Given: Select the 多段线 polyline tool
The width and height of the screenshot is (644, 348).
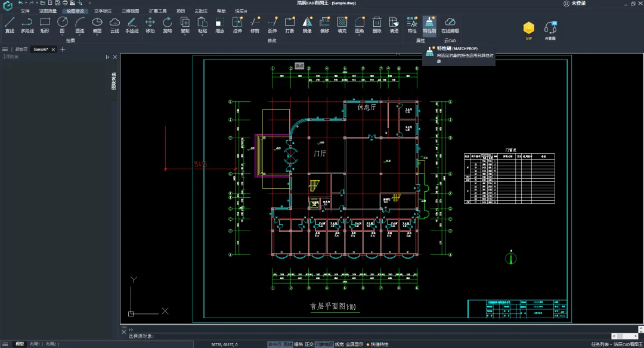Looking at the screenshot, I should click(x=27, y=25).
